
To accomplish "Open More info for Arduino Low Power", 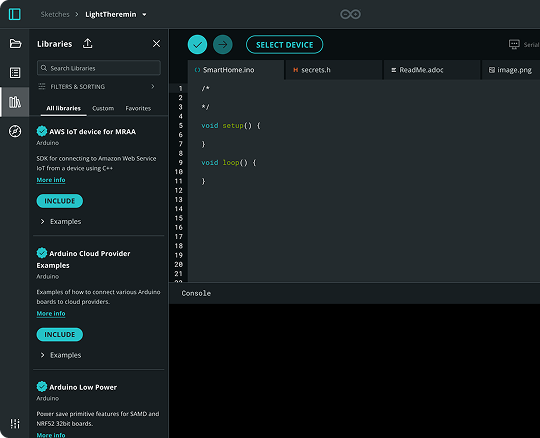I will 51,435.
